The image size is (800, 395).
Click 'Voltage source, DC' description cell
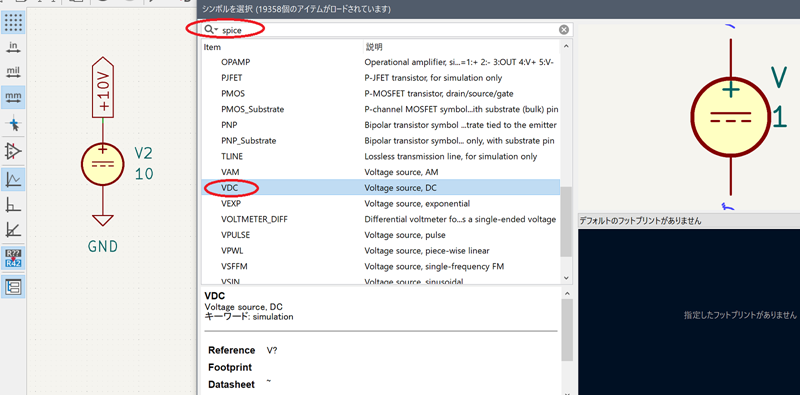(x=401, y=188)
